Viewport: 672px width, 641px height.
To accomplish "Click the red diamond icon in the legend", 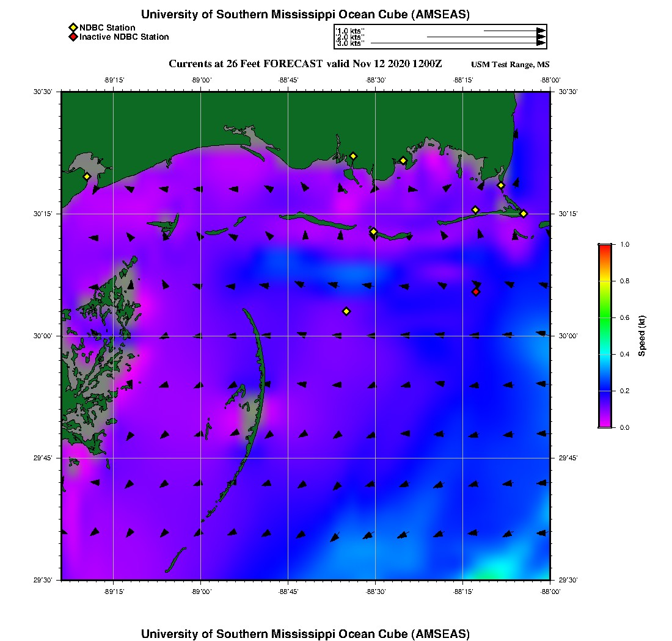I will [x=73, y=37].
